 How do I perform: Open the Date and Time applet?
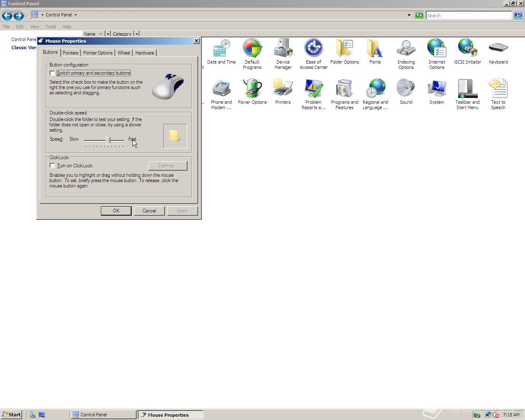click(x=221, y=52)
